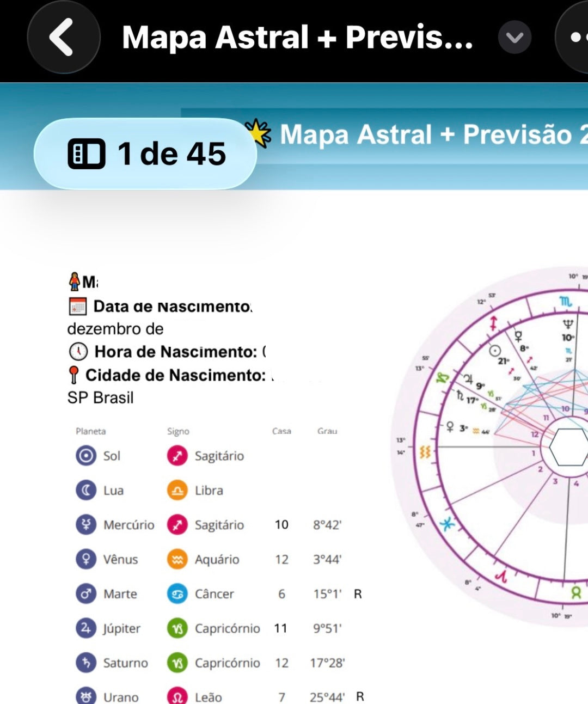Screen dimensions: 588x704
Task: Click the calendar icon by Data de Nascimento
Action: pyautogui.click(x=78, y=307)
